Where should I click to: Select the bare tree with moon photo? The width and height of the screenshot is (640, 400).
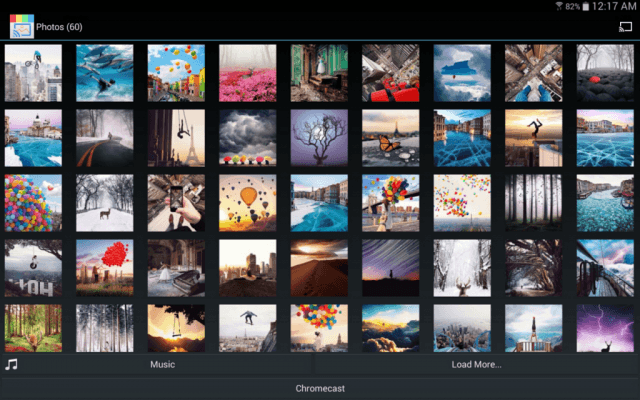[x=319, y=138]
